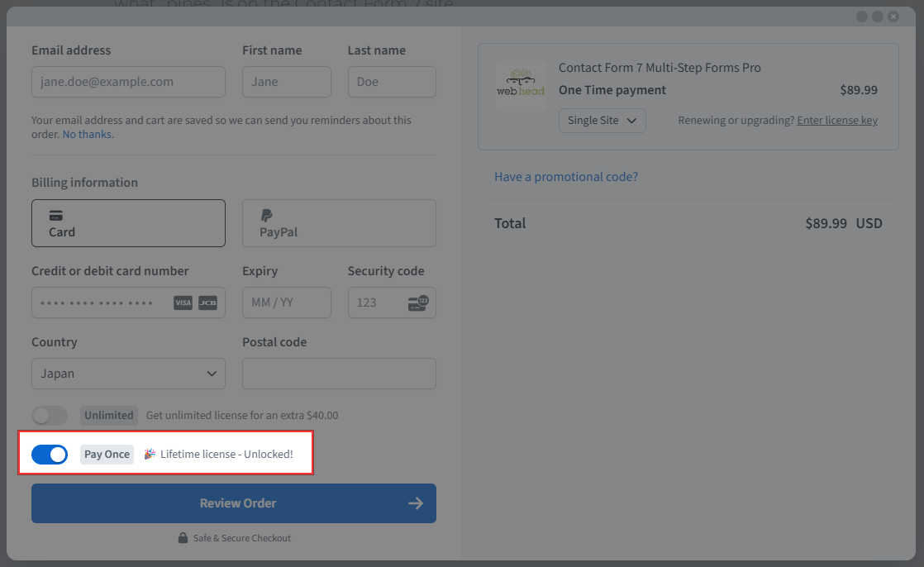Expand the Country dropdown showing Japan
Screen dimensions: 924x567
click(128, 374)
